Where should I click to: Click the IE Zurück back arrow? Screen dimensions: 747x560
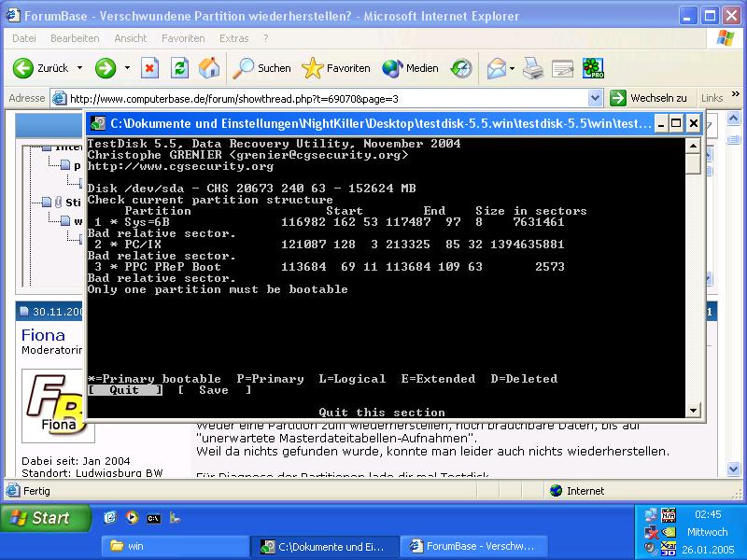(x=22, y=68)
